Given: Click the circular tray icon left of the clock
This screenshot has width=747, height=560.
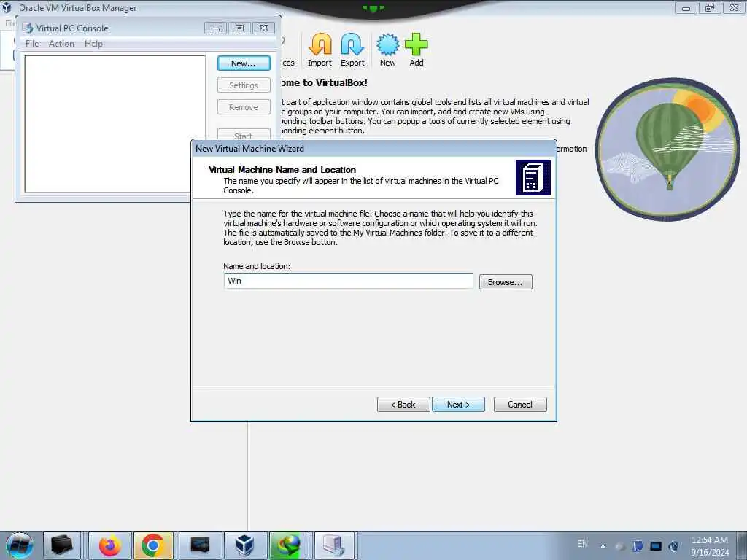Looking at the screenshot, I should [673, 545].
